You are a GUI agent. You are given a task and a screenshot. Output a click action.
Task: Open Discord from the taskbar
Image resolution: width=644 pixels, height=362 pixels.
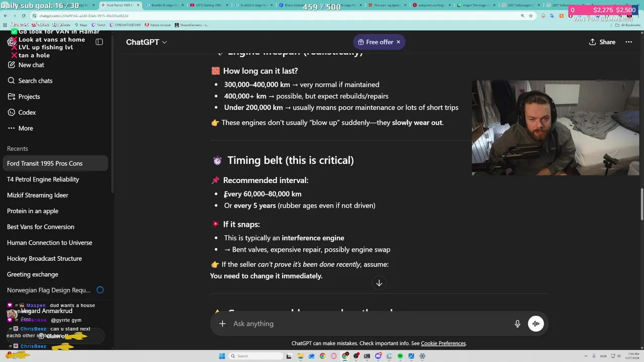378,356
